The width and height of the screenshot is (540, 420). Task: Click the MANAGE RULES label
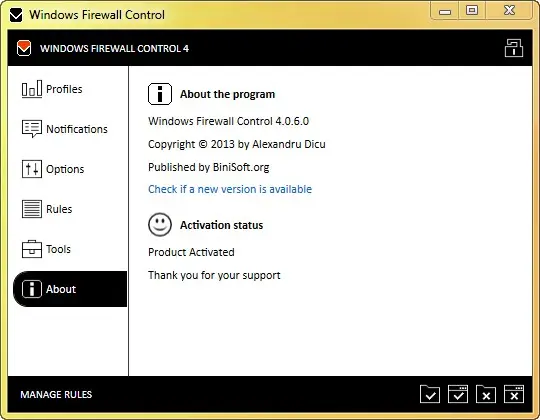click(56, 395)
